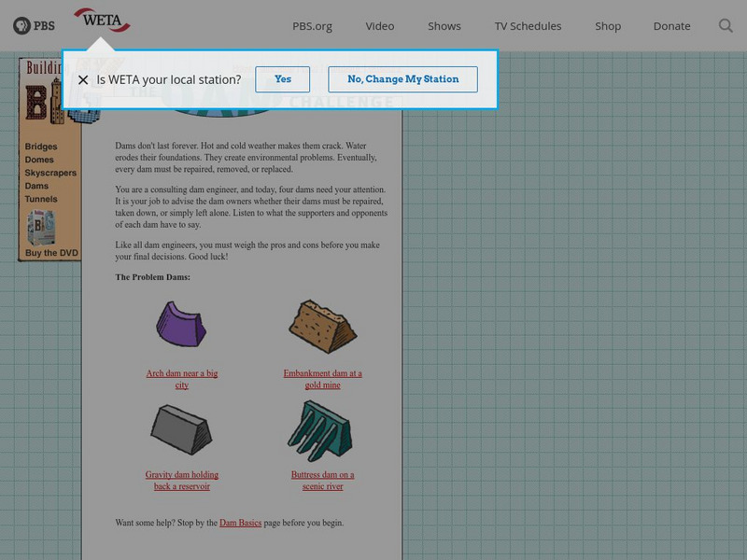The image size is (747, 560).
Task: Confirm WETA with the Yes button
Action: point(283,79)
